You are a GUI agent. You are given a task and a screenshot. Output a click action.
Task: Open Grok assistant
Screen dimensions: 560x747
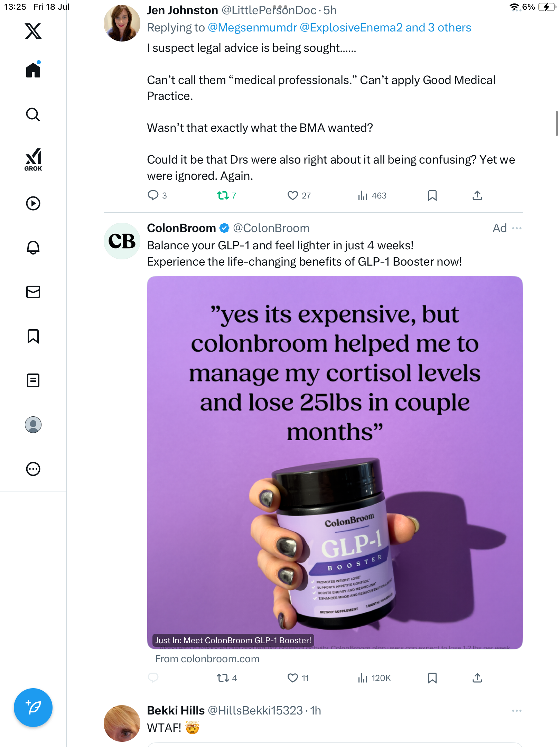33,160
